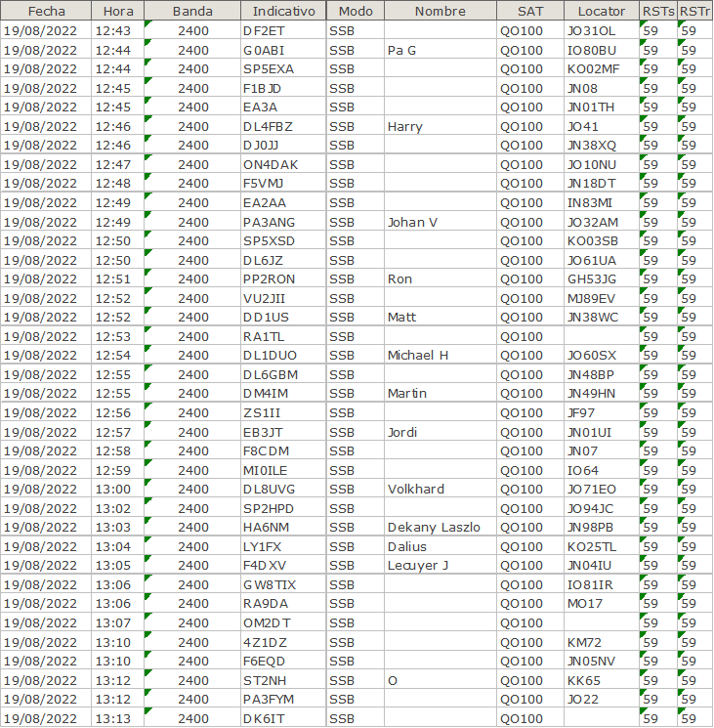Select the 13:13 time cell

point(113,718)
